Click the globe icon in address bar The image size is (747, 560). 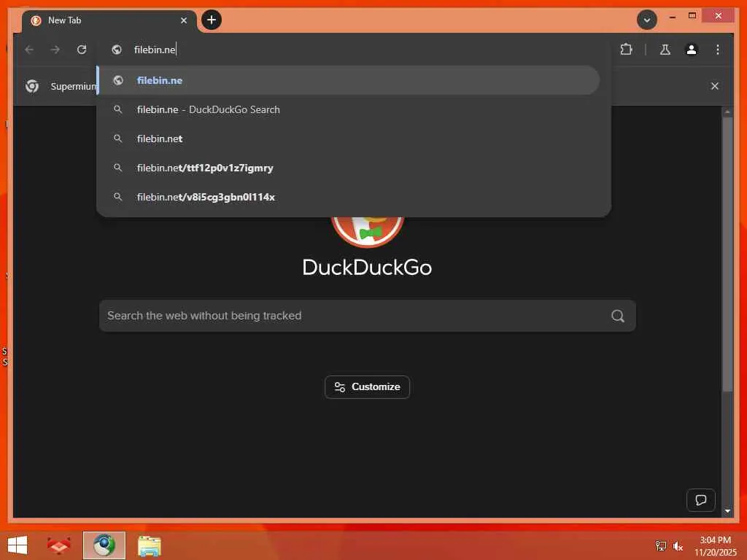pos(117,50)
